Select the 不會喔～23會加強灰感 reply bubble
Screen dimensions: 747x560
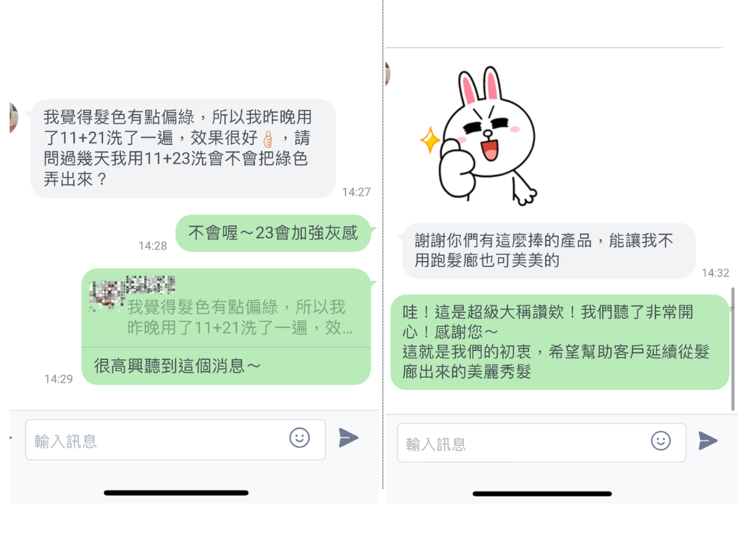(x=273, y=233)
